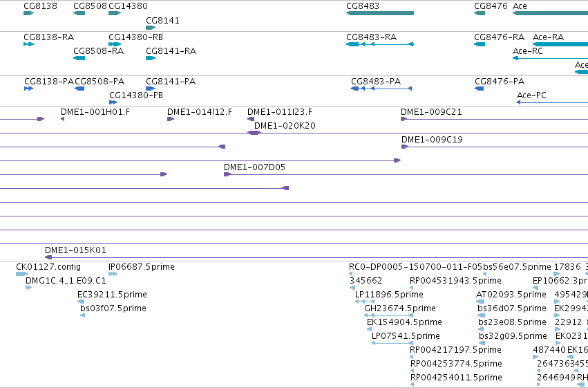Click BAC end DME1-014I12.F label
The height and width of the screenshot is (388, 588).
tap(200, 112)
